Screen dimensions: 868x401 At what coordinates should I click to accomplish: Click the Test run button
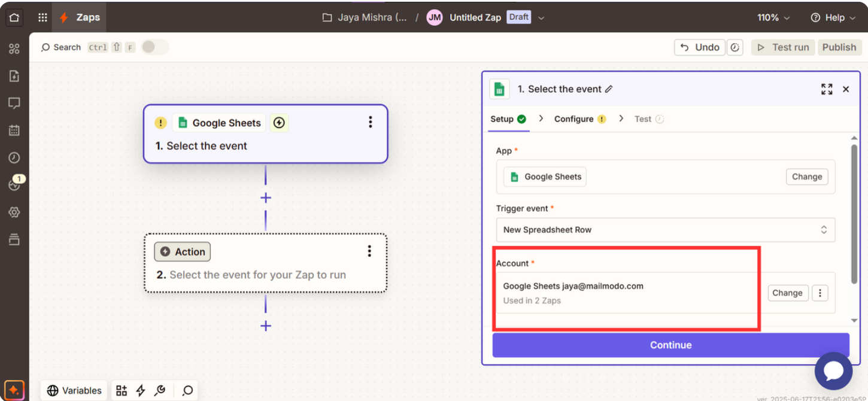pyautogui.click(x=783, y=47)
